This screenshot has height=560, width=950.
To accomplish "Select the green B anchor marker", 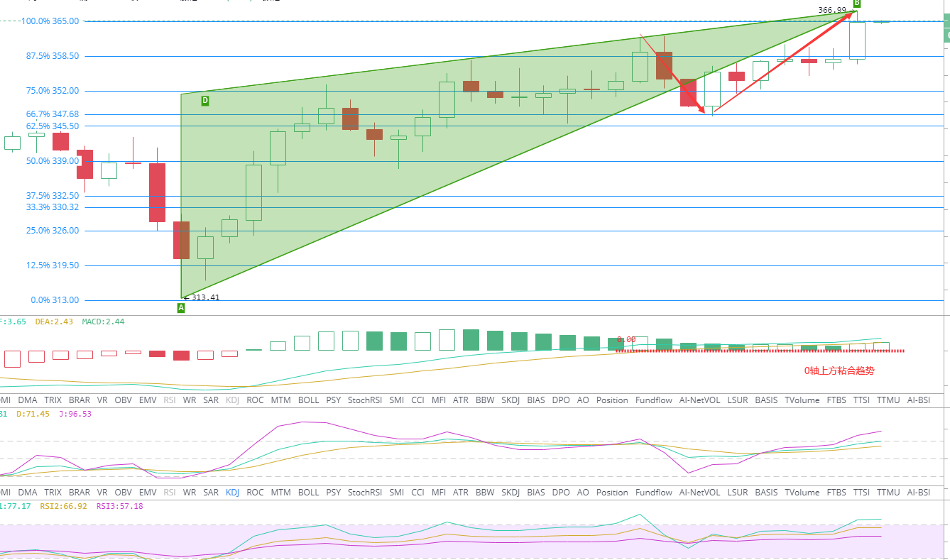I will 857,4.
